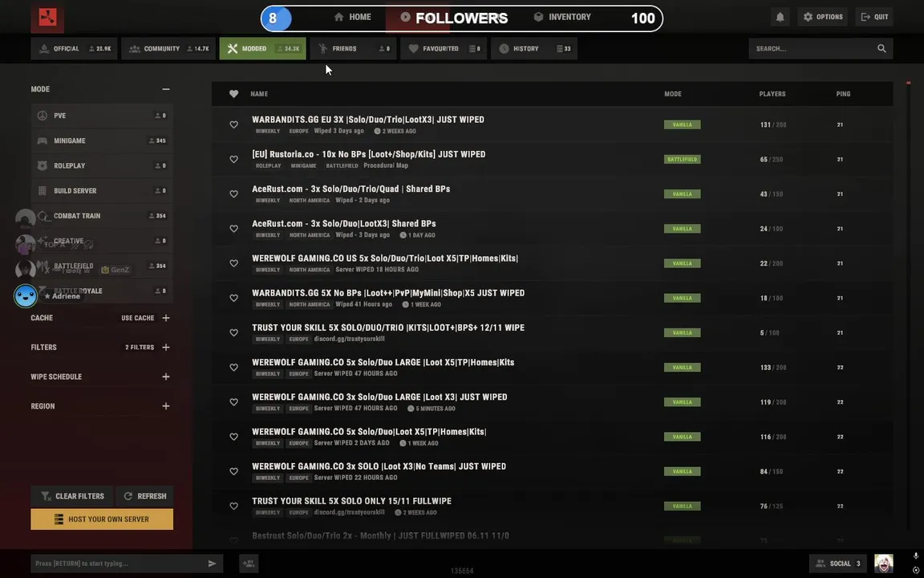Expand the Wipe Schedule section
This screenshot has height=578, width=924.
pyautogui.click(x=165, y=377)
